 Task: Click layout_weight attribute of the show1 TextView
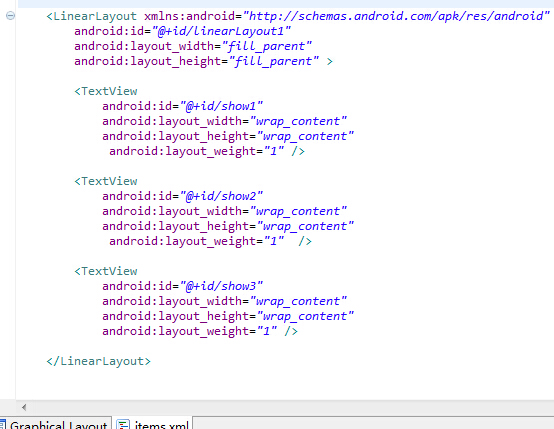(x=196, y=152)
